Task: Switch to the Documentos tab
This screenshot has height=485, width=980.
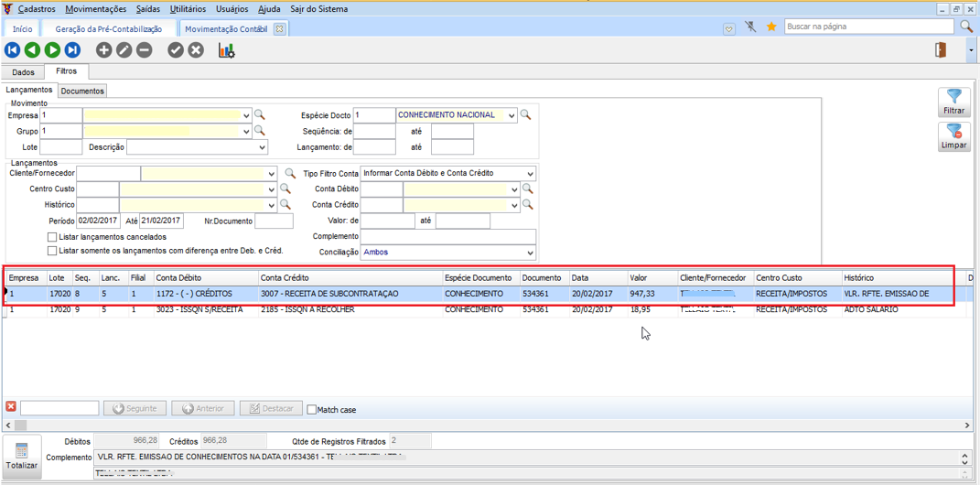Action: pos(82,91)
